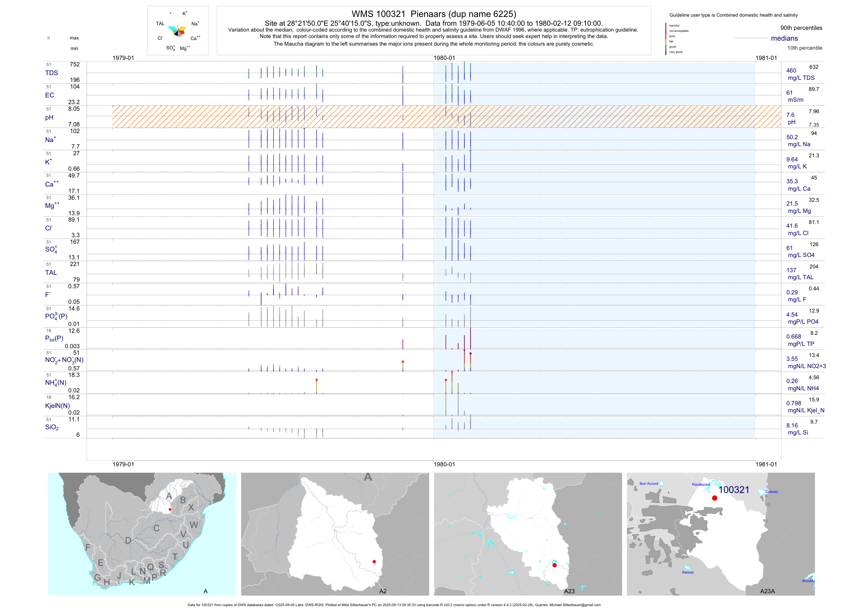Viewport: 868px width, 614px height.
Task: Click the bottom 1979-01 axis label
Action: (x=123, y=464)
